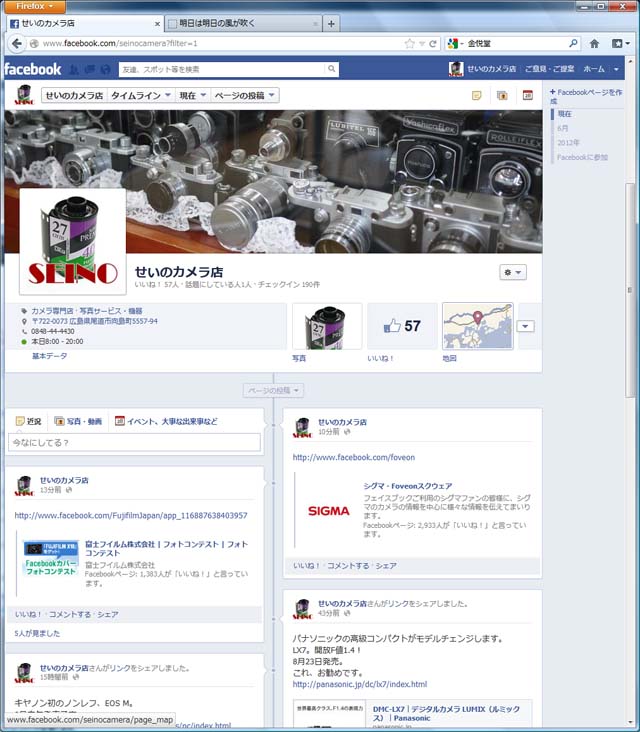This screenshot has width=640, height=732.
Task: Click the address line 〒722-0073 広島県尾道市
Action: point(94,321)
